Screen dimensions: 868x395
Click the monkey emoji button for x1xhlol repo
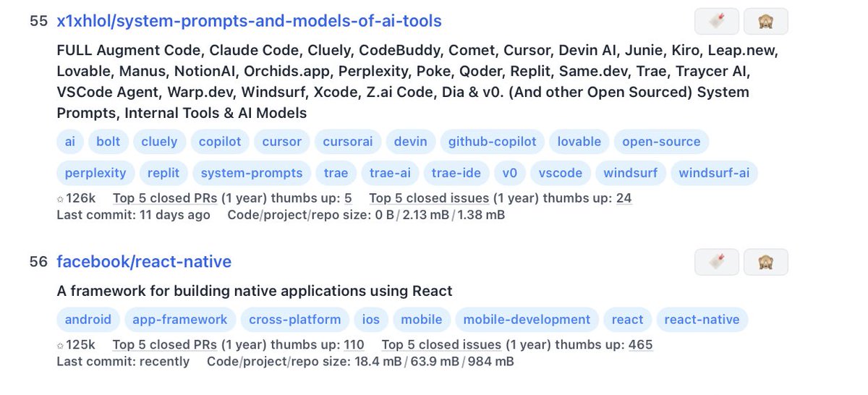[x=766, y=22]
